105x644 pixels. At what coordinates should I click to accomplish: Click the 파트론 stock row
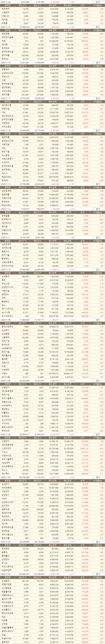[x=52, y=23]
